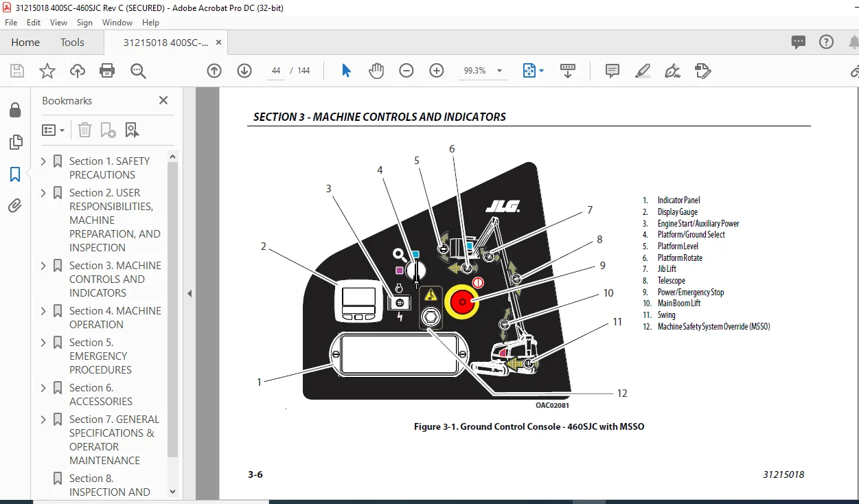The height and width of the screenshot is (504, 859).
Task: Go to next page arrow
Action: (x=244, y=71)
